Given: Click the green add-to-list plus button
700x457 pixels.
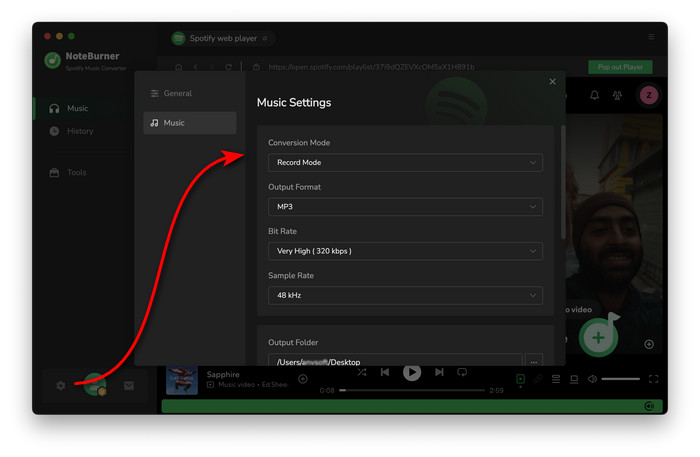Looking at the screenshot, I should click(598, 337).
